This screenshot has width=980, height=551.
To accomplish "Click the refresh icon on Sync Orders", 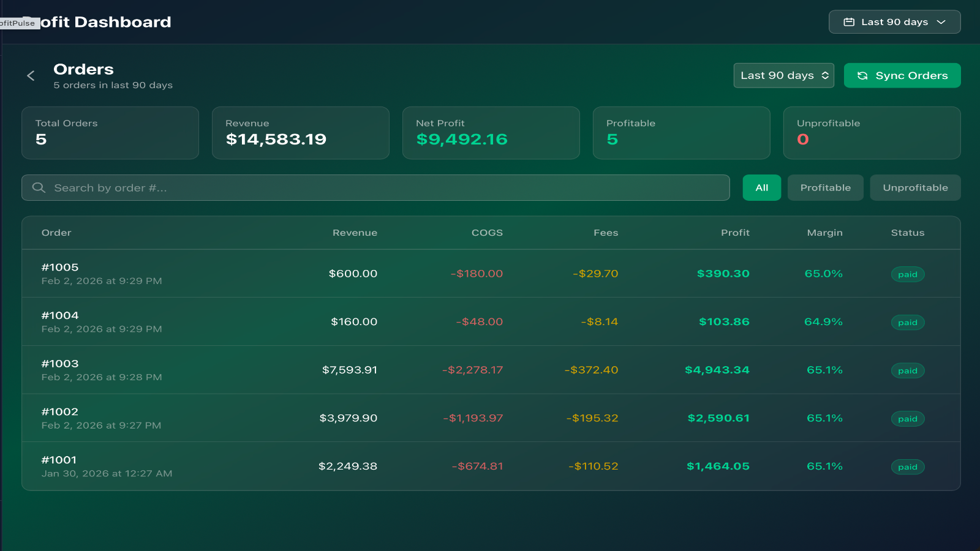I will (862, 76).
